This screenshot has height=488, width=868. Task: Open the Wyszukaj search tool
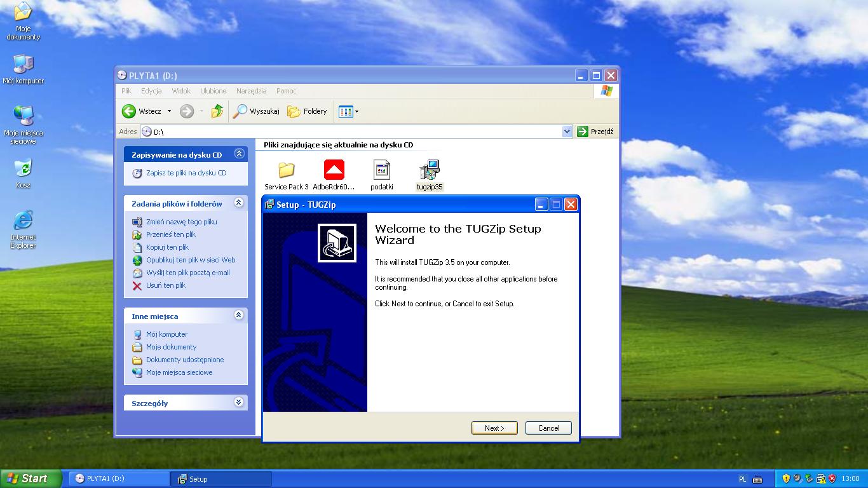click(x=257, y=111)
